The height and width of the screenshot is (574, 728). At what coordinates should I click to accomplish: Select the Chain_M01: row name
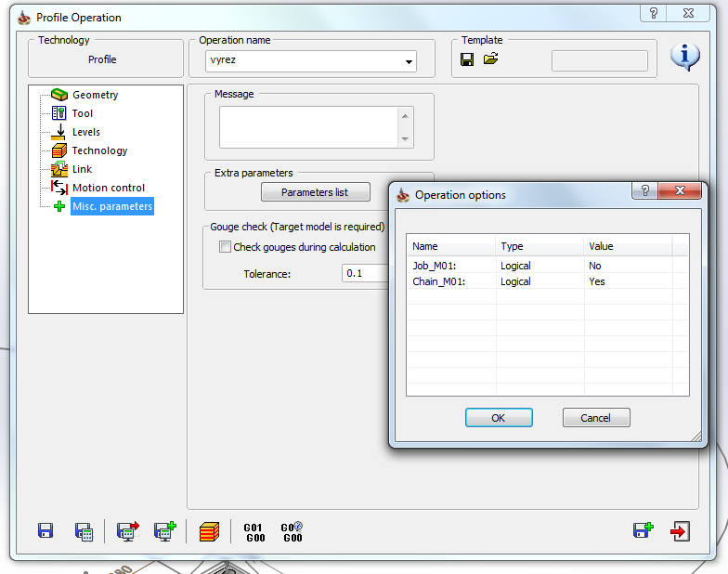tap(438, 281)
